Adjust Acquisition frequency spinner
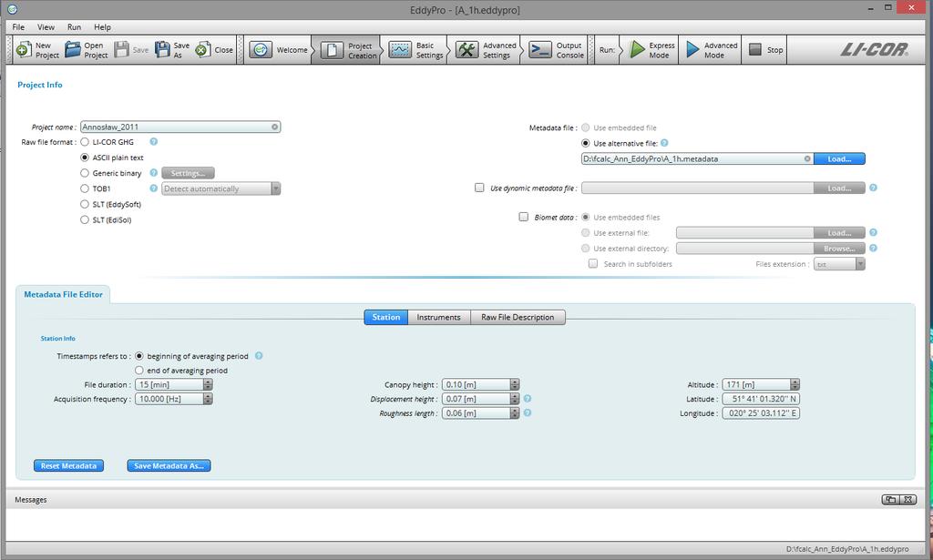The image size is (933, 560). tap(208, 398)
